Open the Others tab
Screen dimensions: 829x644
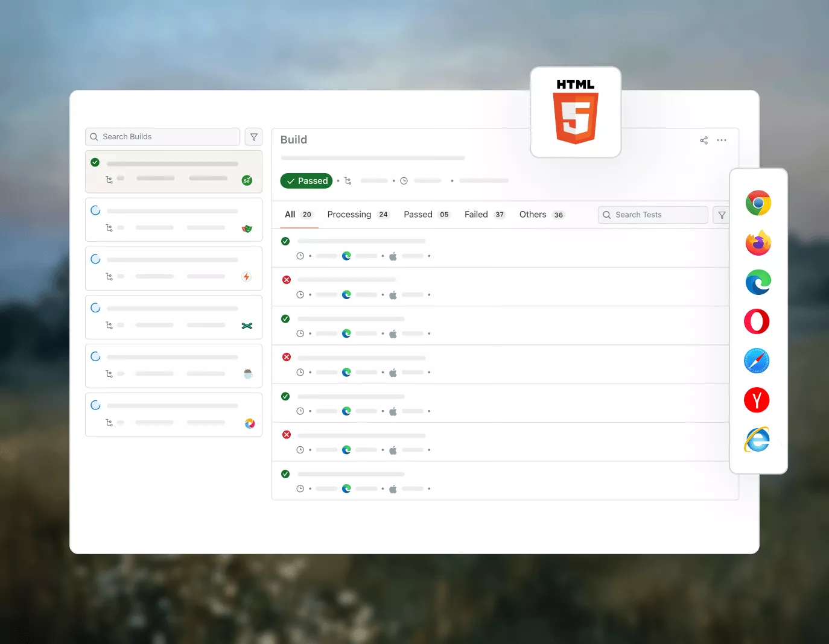542,215
